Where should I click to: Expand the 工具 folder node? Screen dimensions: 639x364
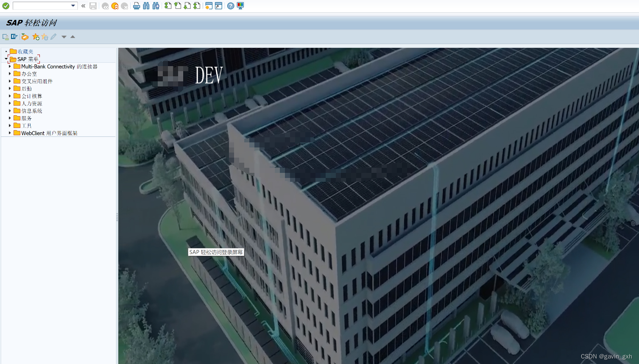(10, 125)
